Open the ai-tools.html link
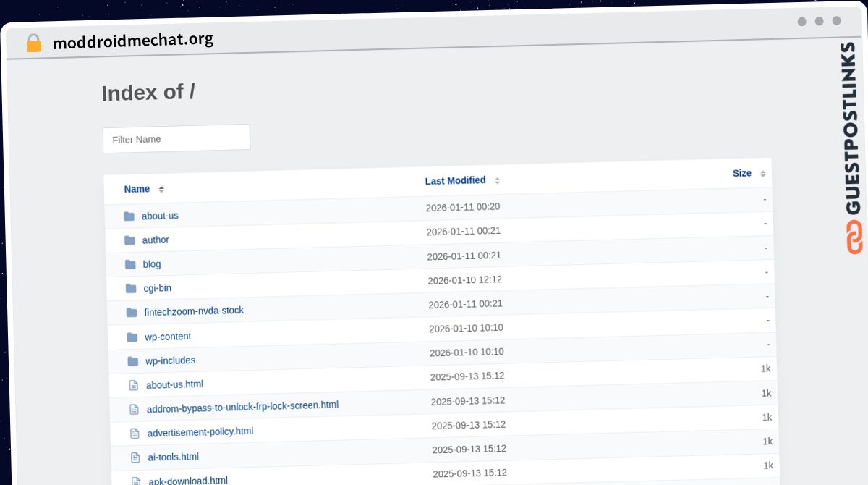The height and width of the screenshot is (485, 868). (x=173, y=457)
